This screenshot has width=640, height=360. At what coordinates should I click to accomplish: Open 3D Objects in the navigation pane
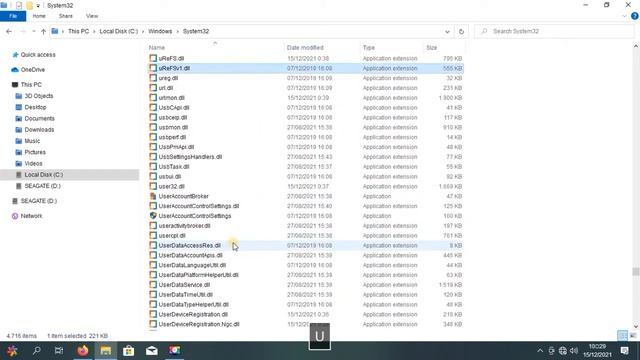point(39,96)
